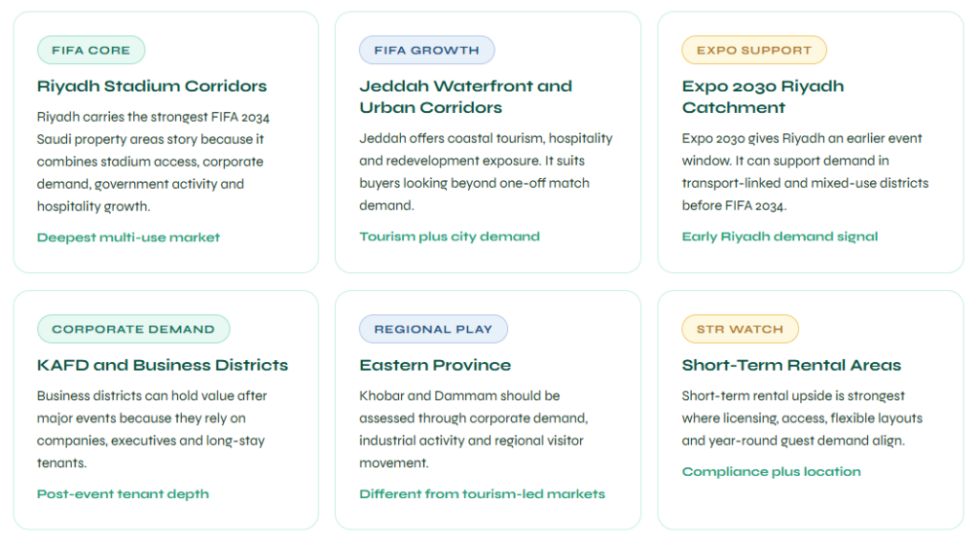Open the Riyadh Stadium Corridors heading

152,86
